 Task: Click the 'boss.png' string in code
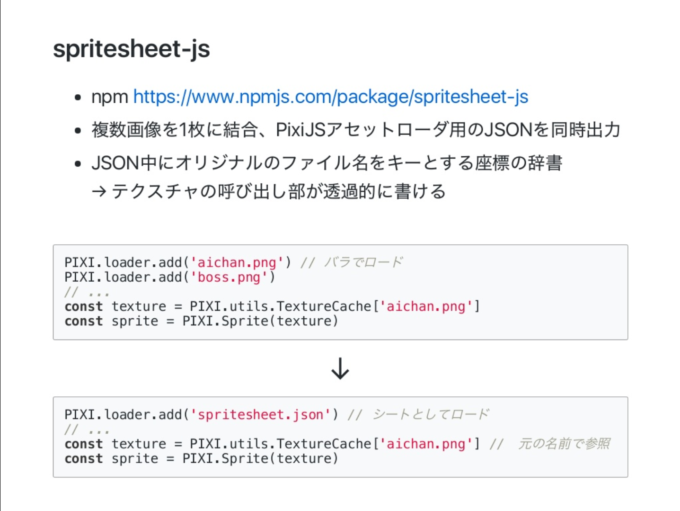click(229, 277)
